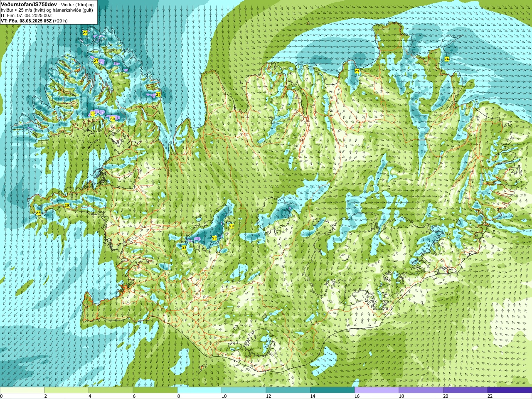Click the scale number 6 under the legend
Viewport: 532px width, 399px height.
point(134,396)
